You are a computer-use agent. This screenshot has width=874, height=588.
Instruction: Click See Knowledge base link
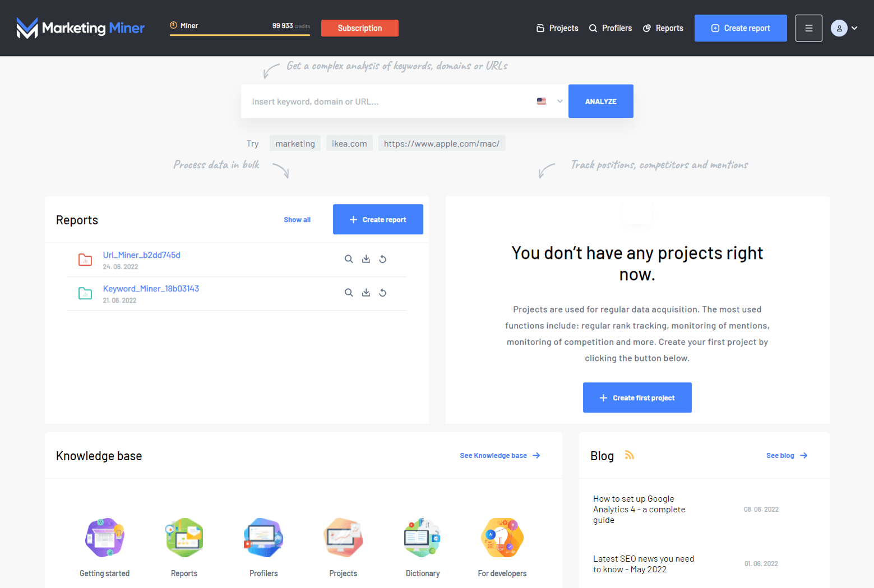pyautogui.click(x=500, y=456)
